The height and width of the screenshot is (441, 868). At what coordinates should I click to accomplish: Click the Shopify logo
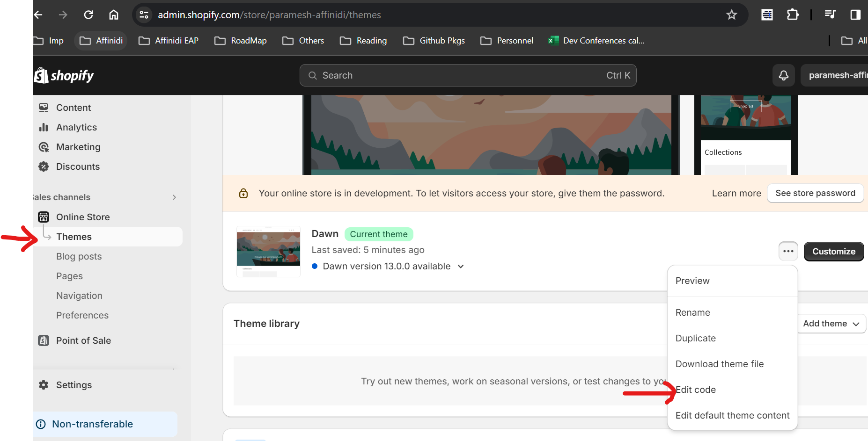[x=64, y=75]
